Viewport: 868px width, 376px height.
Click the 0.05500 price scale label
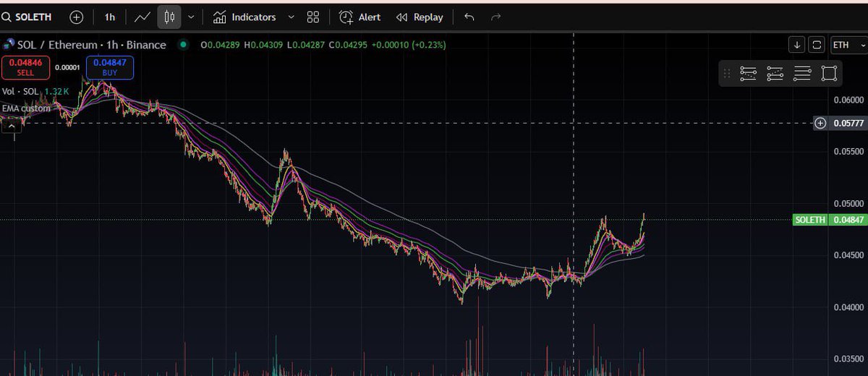(848, 151)
